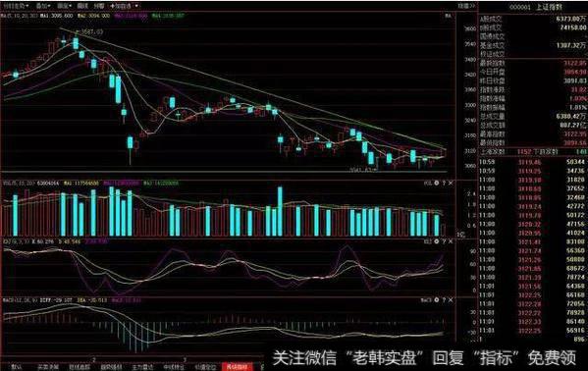The width and height of the screenshot is (588, 371).
Task: Select the second bottom tab after 默认
Action: 48,367
